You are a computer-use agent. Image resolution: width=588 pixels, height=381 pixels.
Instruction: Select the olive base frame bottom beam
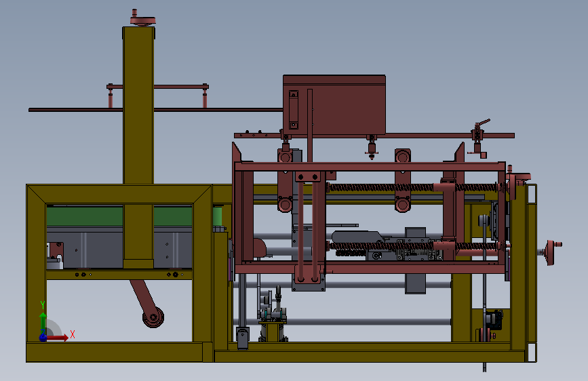(370, 356)
